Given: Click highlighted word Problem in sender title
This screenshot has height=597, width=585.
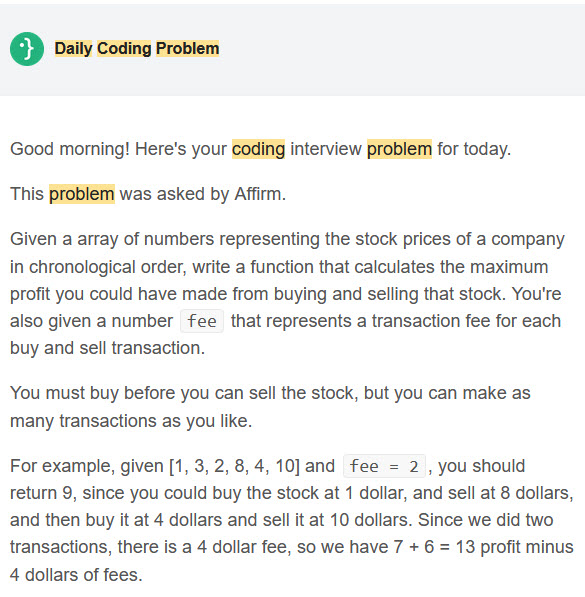Looking at the screenshot, I should click(x=187, y=48).
